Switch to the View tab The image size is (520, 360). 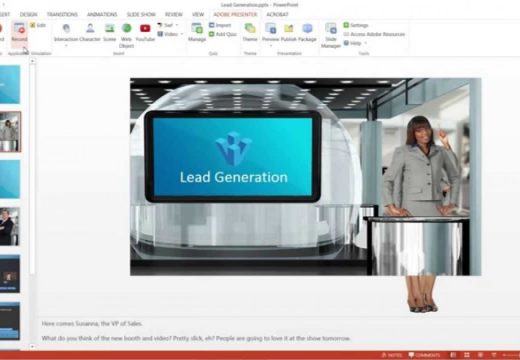198,14
